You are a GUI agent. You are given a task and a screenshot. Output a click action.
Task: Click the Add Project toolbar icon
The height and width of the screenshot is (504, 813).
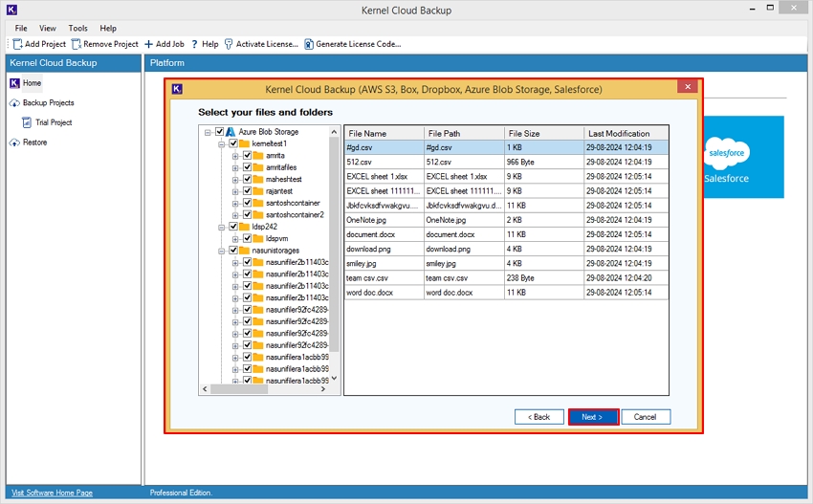pyautogui.click(x=17, y=44)
